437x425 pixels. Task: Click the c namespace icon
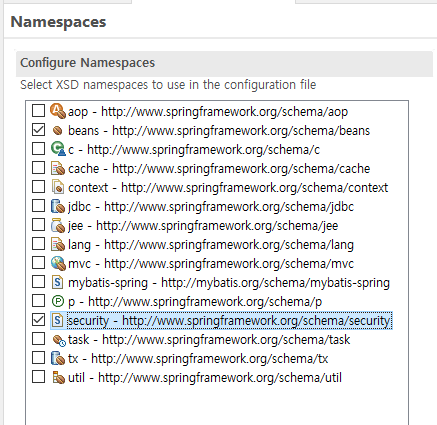(x=58, y=149)
